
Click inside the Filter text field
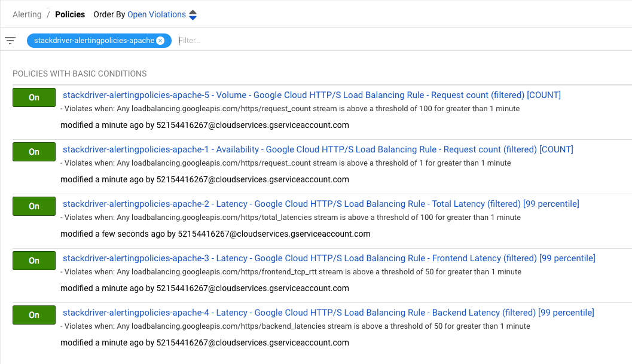[x=239, y=41]
